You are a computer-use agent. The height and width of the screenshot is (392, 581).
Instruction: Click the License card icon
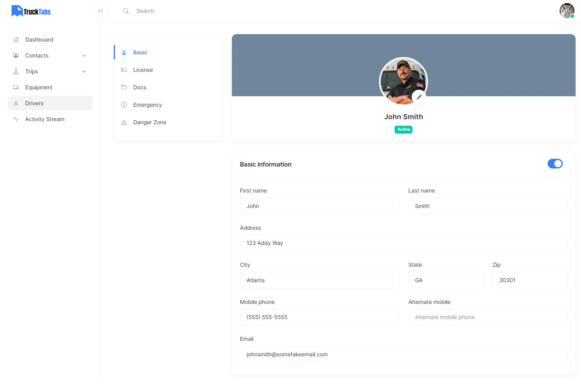point(124,70)
